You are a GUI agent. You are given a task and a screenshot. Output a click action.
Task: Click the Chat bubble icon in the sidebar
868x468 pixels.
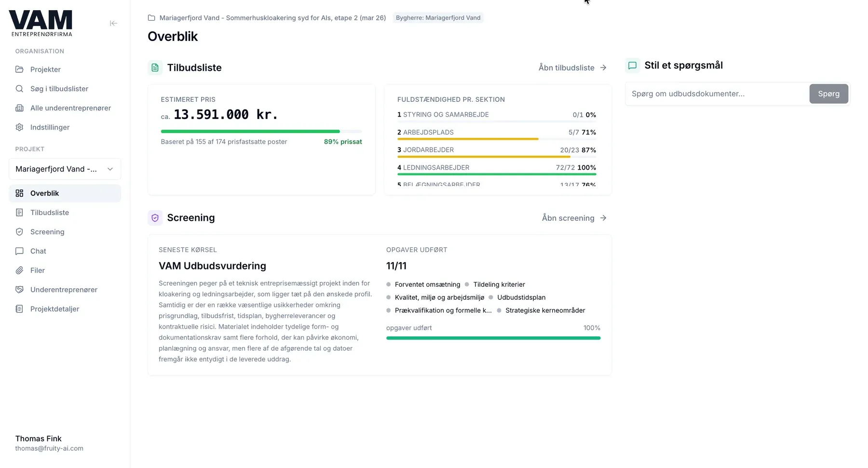(x=19, y=251)
